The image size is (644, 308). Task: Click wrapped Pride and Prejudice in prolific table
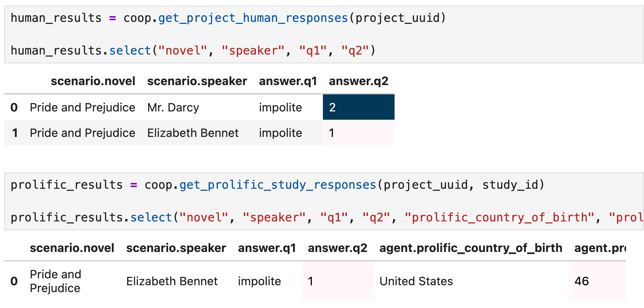[55, 281]
